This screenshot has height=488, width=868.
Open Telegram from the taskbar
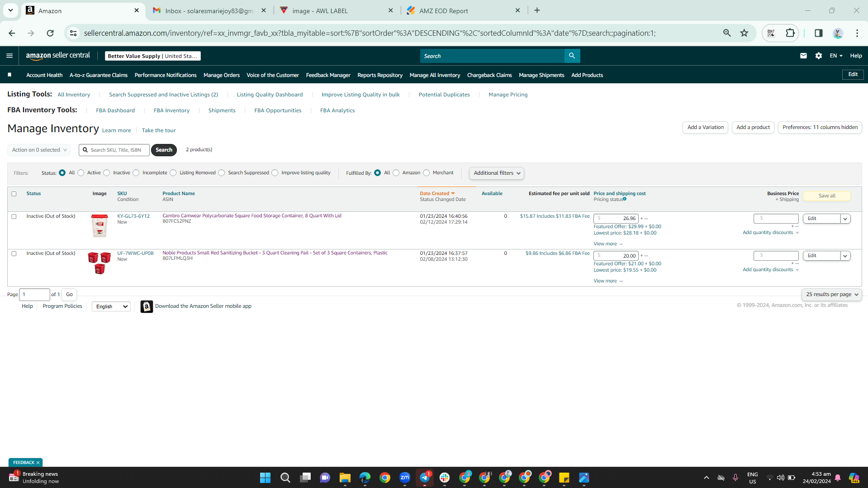point(425,478)
